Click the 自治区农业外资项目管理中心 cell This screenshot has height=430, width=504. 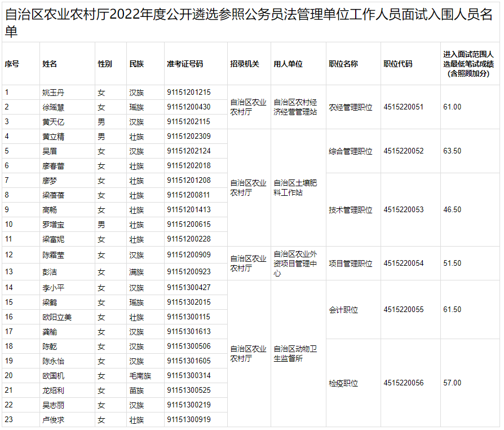click(x=295, y=264)
